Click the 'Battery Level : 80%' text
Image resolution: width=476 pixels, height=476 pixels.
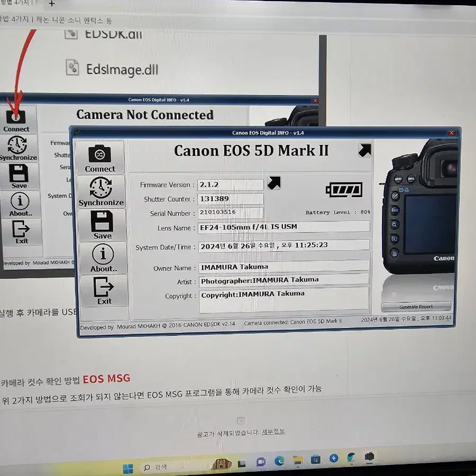(x=337, y=212)
